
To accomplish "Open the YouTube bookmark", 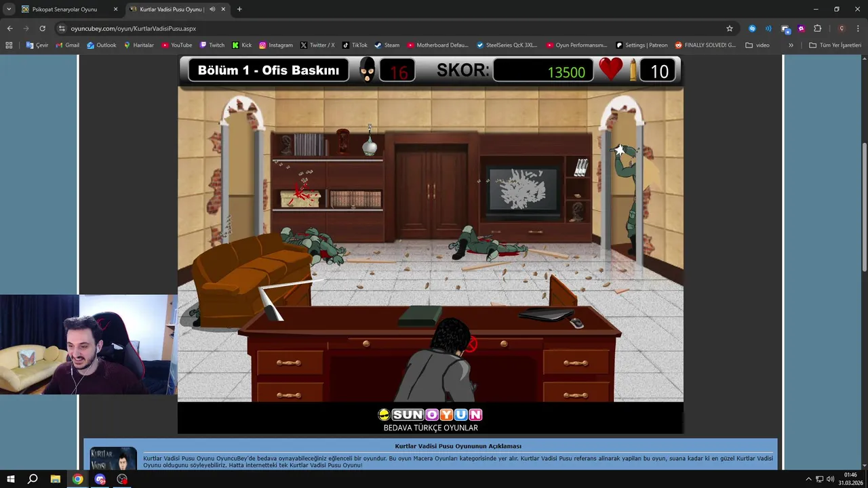I will click(x=176, y=45).
